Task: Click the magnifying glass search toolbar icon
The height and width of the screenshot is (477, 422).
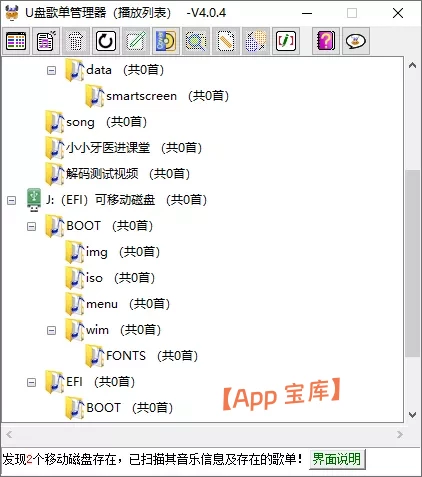Action: tap(196, 41)
